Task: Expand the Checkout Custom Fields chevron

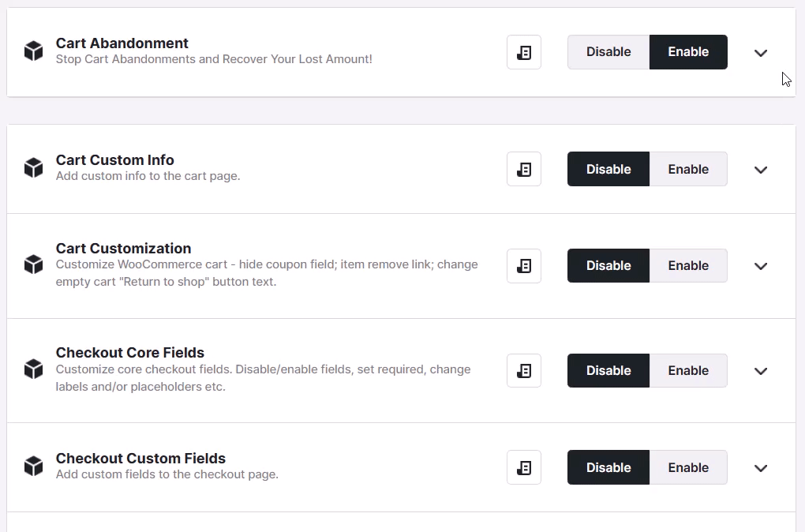Action: point(761,468)
